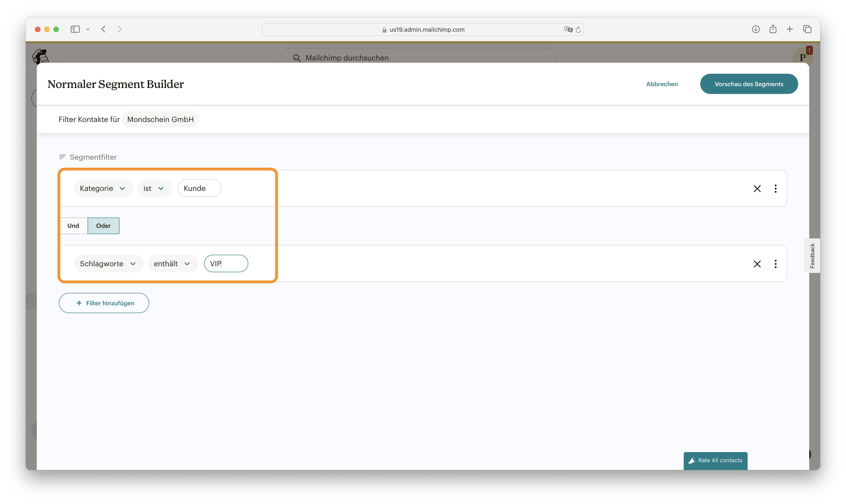This screenshot has width=846, height=504.
Task: Click Filter hinzufügen button
Action: (x=104, y=303)
